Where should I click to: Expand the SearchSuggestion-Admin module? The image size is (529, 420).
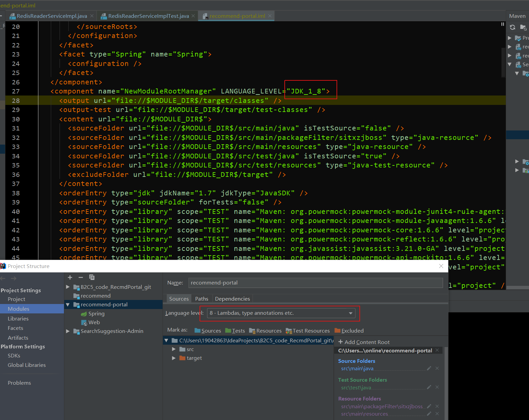click(x=68, y=331)
